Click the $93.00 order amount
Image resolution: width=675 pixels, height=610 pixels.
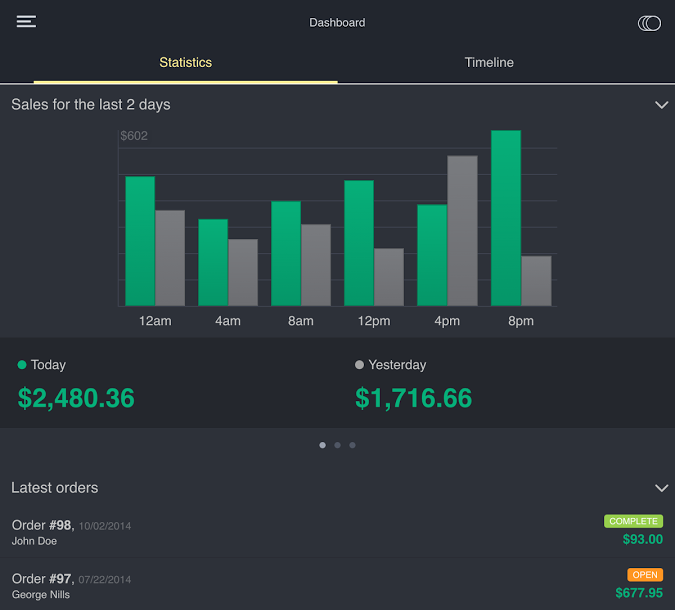click(643, 539)
